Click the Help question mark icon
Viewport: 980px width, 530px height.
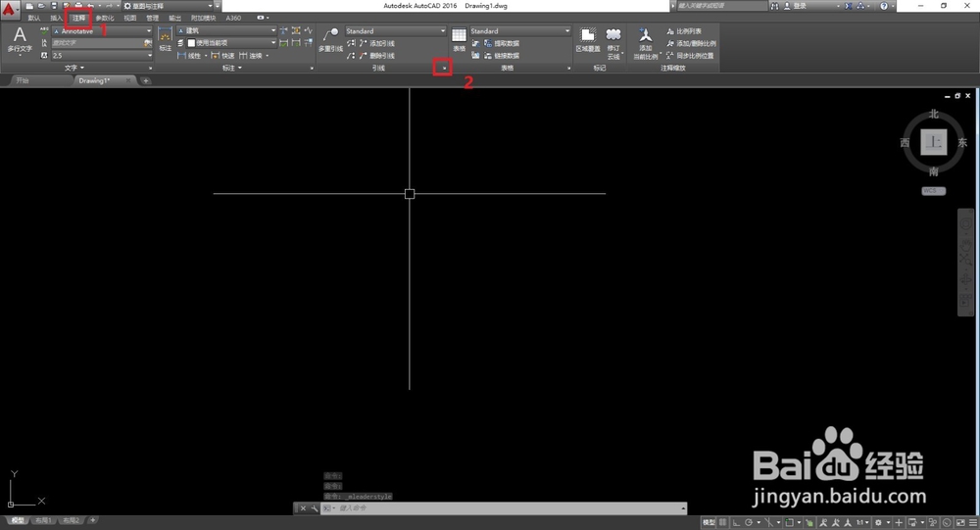[x=884, y=6]
